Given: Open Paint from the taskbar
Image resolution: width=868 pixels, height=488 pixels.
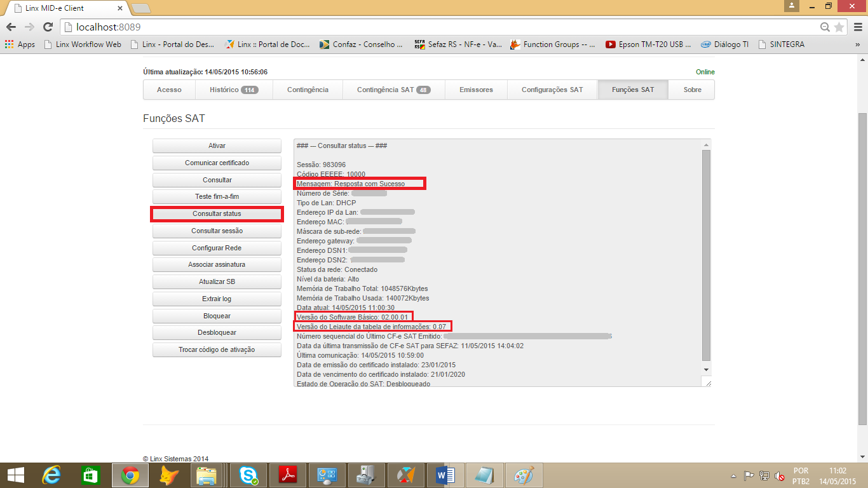Looking at the screenshot, I should point(524,475).
